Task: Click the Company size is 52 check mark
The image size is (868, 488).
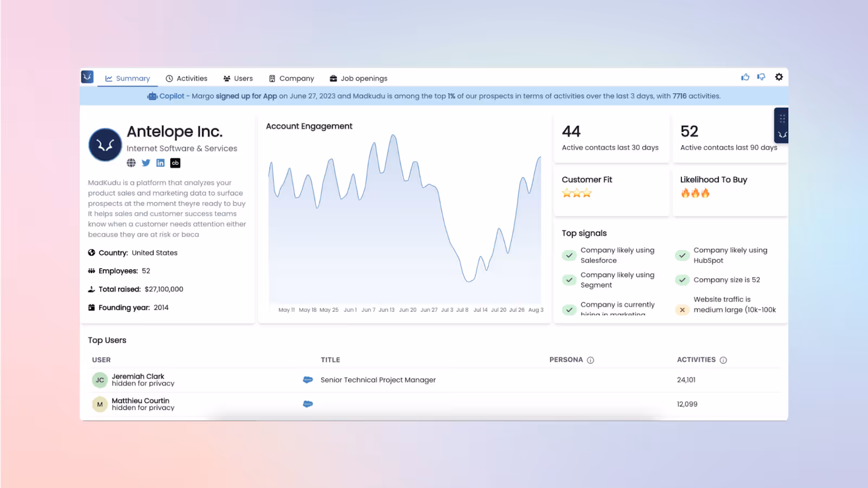Action: 682,280
